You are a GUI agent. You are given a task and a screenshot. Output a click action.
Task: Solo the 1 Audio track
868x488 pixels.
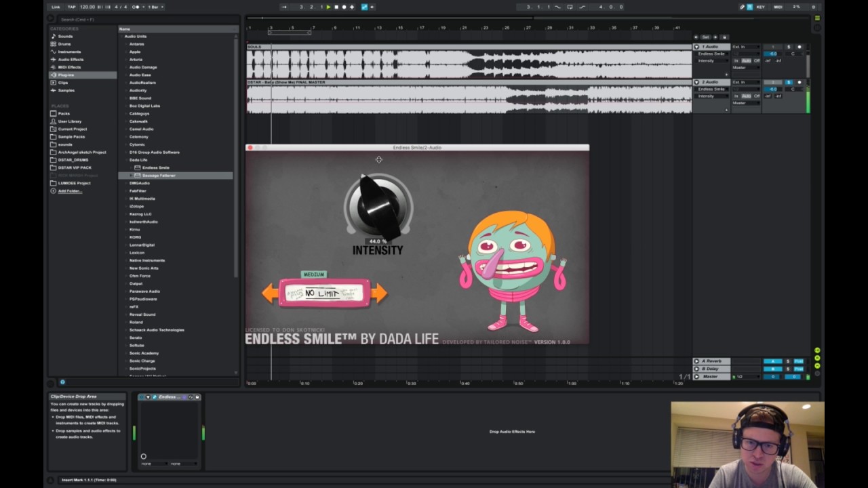[789, 47]
